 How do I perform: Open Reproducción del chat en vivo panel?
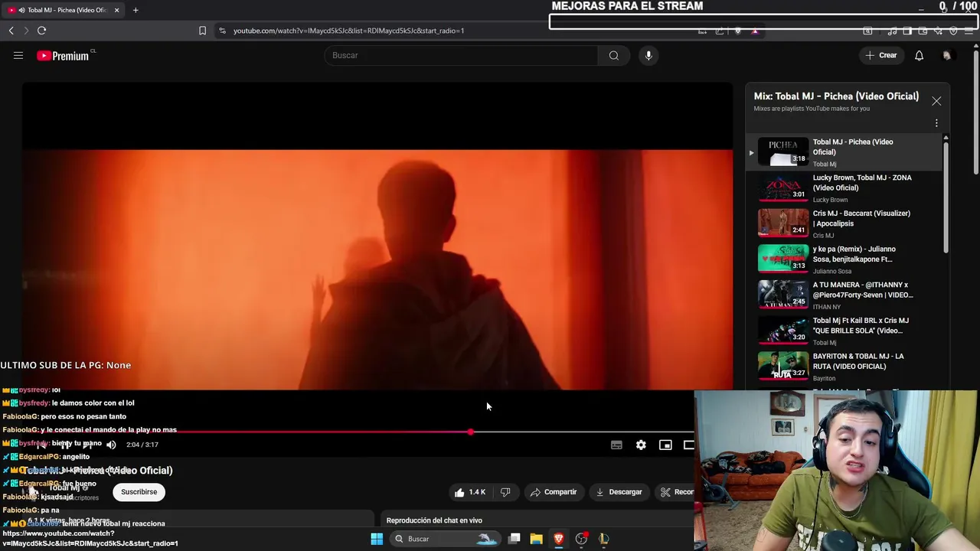point(434,520)
